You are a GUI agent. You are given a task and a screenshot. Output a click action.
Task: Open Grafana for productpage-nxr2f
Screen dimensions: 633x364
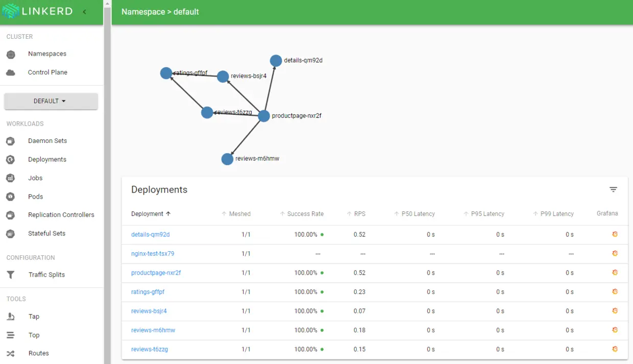pos(615,273)
